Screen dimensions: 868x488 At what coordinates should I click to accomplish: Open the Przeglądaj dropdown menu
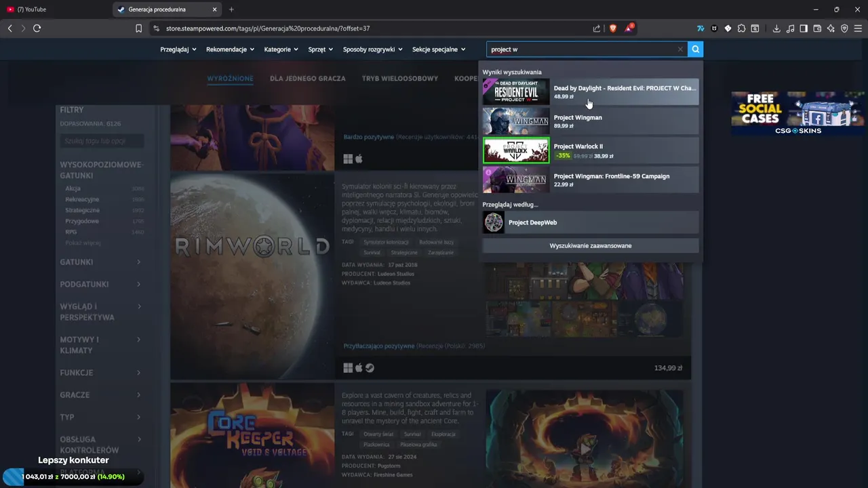coord(178,49)
